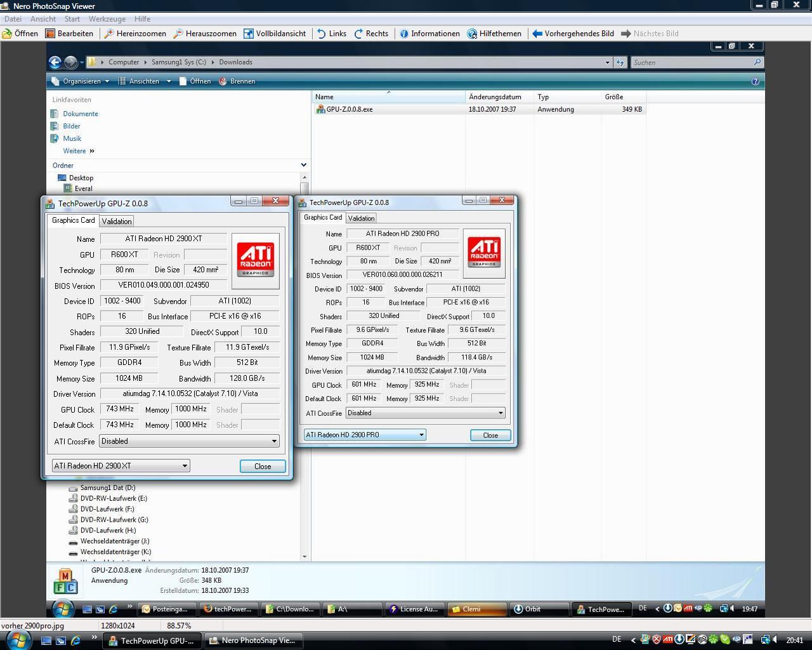Image resolution: width=812 pixels, height=650 pixels.
Task: Rotate image left with the Links icon
Action: (322, 34)
